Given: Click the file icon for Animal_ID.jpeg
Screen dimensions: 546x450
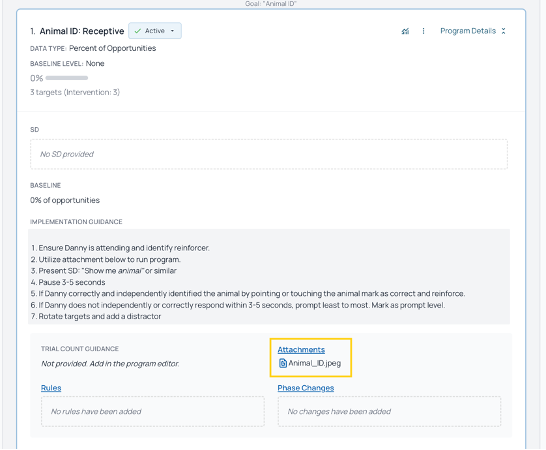Looking at the screenshot, I should (x=283, y=363).
